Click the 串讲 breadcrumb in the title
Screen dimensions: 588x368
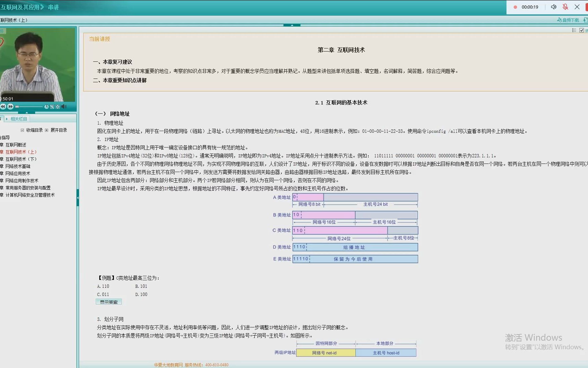click(53, 7)
